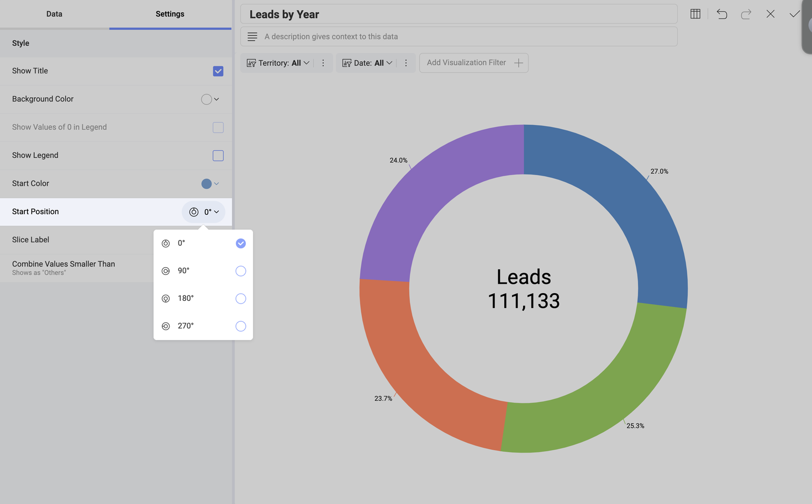
Task: Open Territory filter more options menu
Action: (323, 63)
